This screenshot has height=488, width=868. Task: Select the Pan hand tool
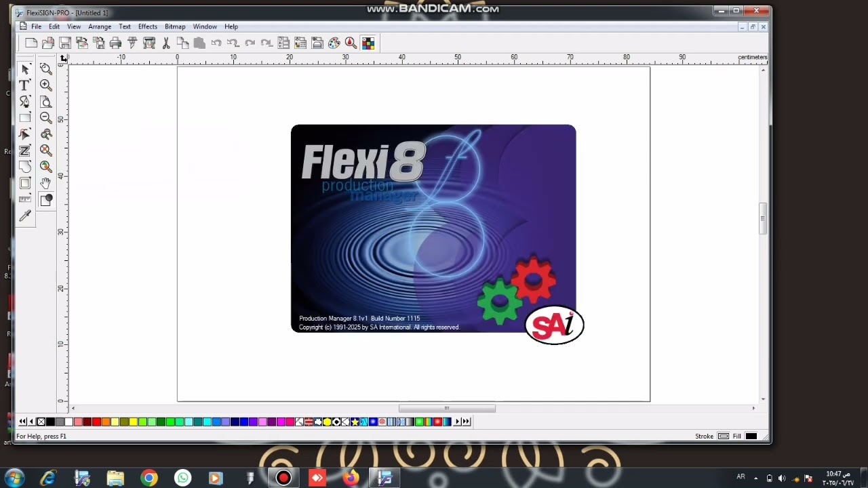coord(46,183)
